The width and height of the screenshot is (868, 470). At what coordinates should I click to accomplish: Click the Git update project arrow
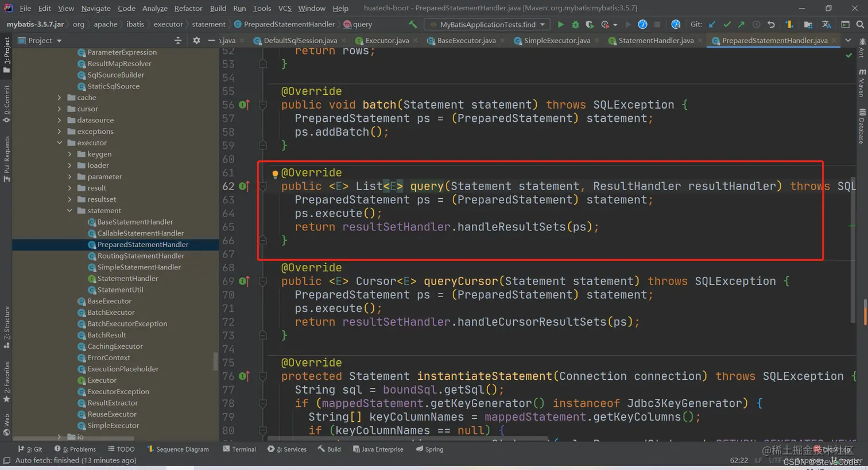click(x=712, y=24)
